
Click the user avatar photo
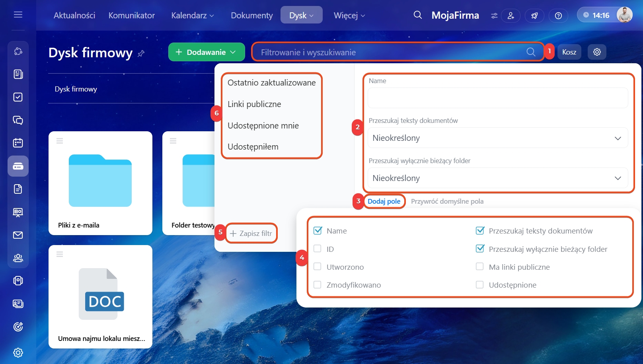[624, 15]
